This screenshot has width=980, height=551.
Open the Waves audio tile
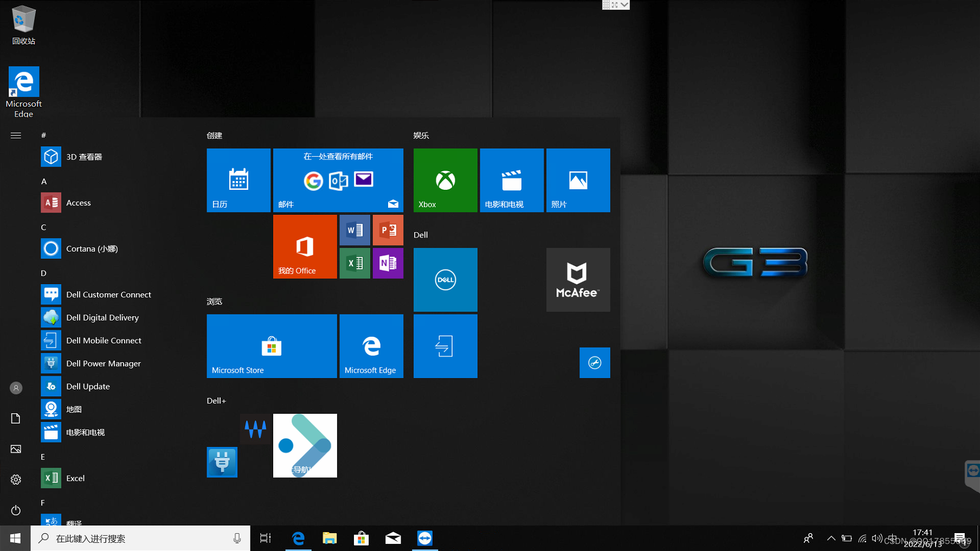point(255,429)
